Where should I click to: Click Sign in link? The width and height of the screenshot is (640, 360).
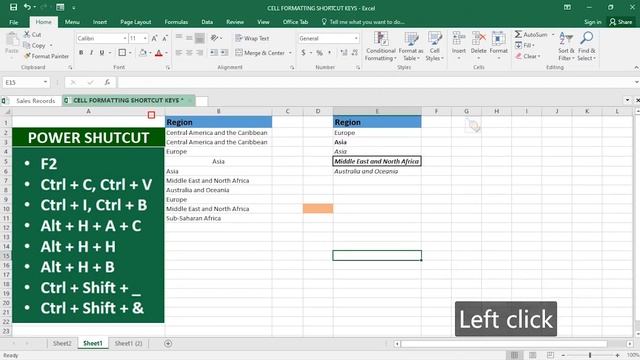[592, 22]
